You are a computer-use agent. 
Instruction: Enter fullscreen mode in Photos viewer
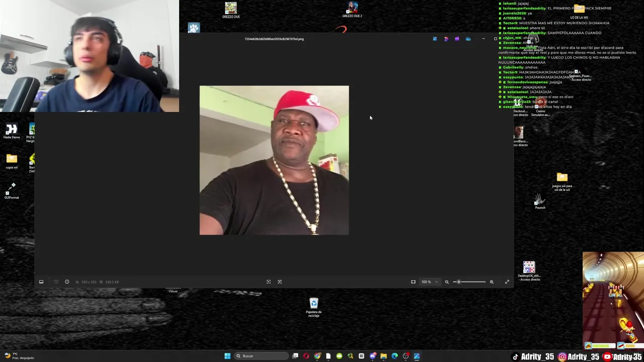[507, 282]
